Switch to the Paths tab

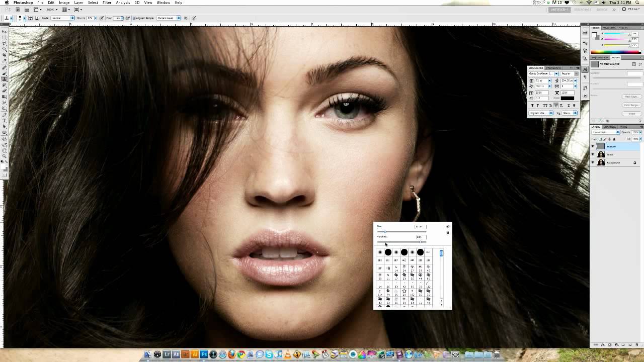point(623,127)
